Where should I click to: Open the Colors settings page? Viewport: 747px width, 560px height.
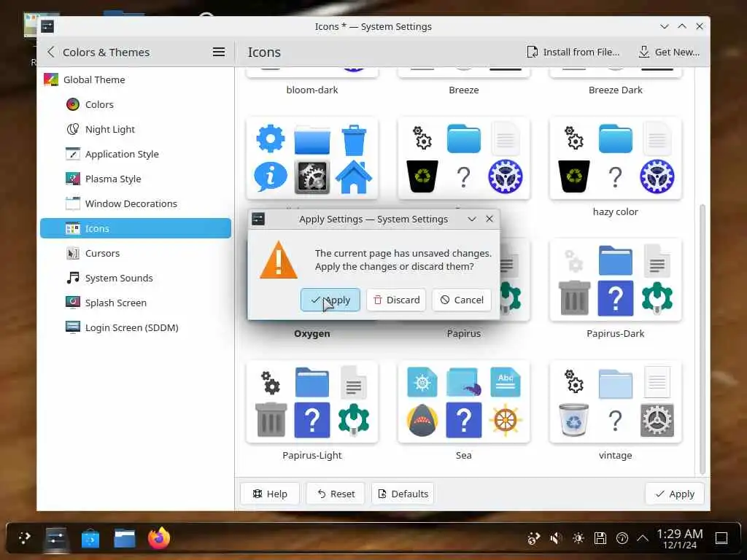(x=136, y=104)
